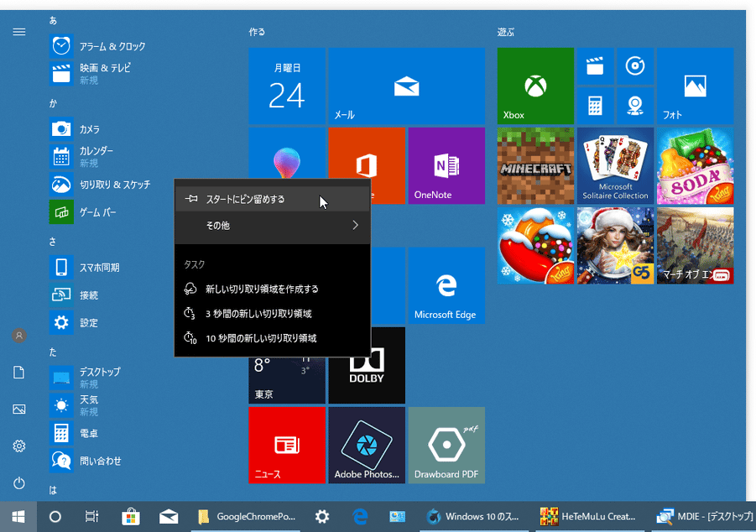Launch the Microsoft Edge tile
Image resolution: width=756 pixels, height=532 pixels.
click(446, 285)
